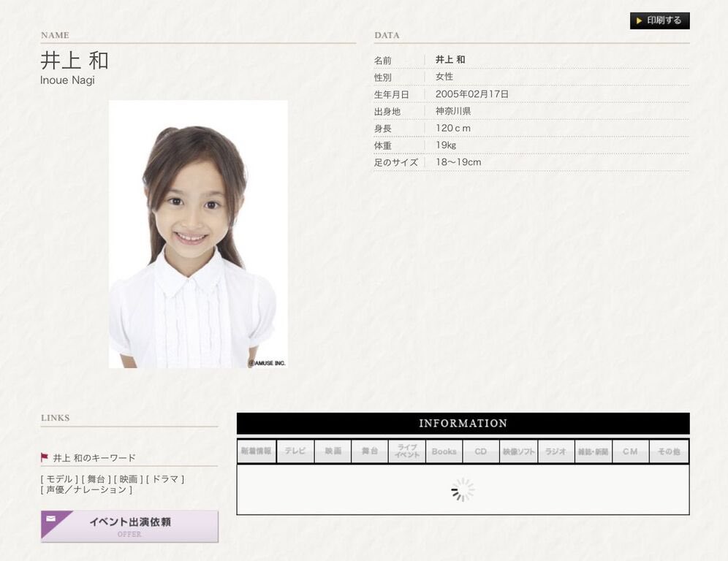Open the 新着情報 tab in Information
The height and width of the screenshot is (561, 728).
[257, 451]
